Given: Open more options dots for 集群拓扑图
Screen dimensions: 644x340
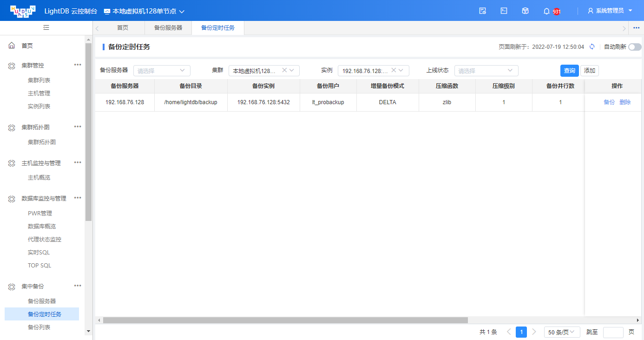Looking at the screenshot, I should pyautogui.click(x=78, y=127).
